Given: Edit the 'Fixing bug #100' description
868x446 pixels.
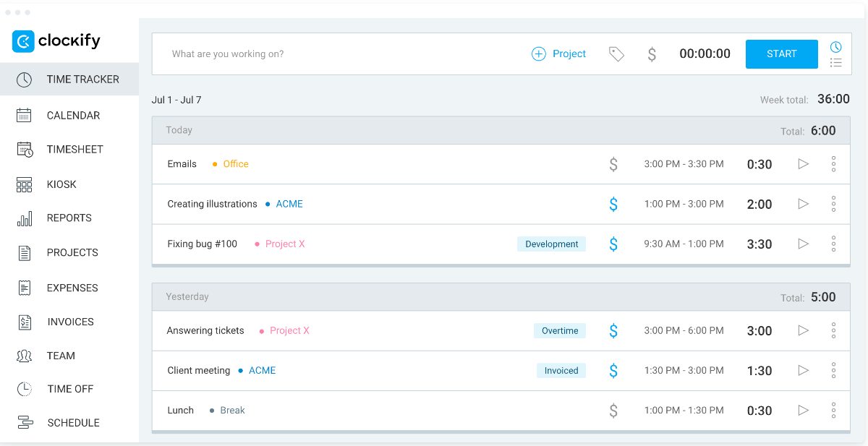Looking at the screenshot, I should click(x=203, y=244).
